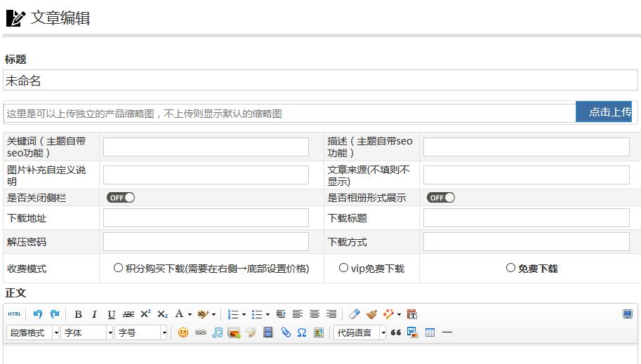Apply strikethrough formatting
The width and height of the screenshot is (641, 364).
point(128,314)
